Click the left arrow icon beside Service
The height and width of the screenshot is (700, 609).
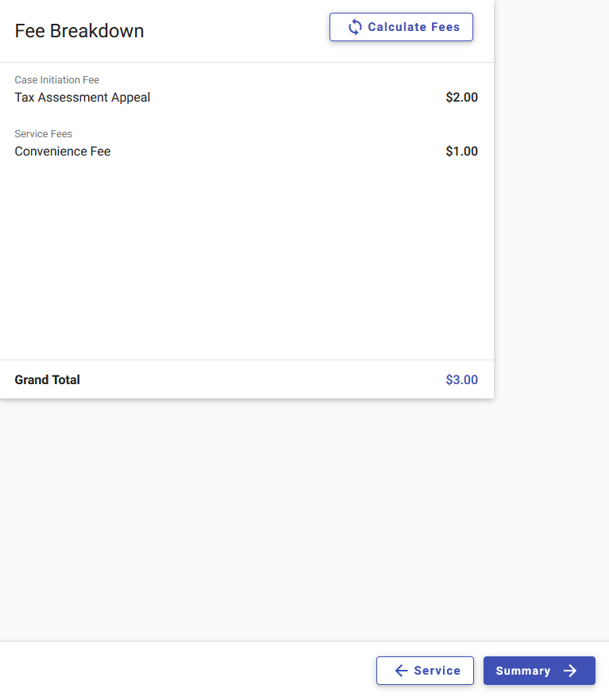tap(402, 671)
